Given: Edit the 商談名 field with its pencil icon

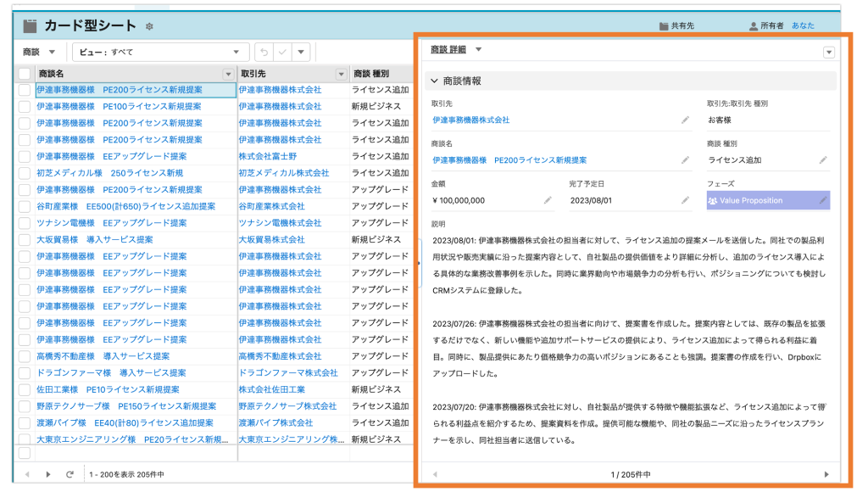Looking at the screenshot, I should coord(685,160).
